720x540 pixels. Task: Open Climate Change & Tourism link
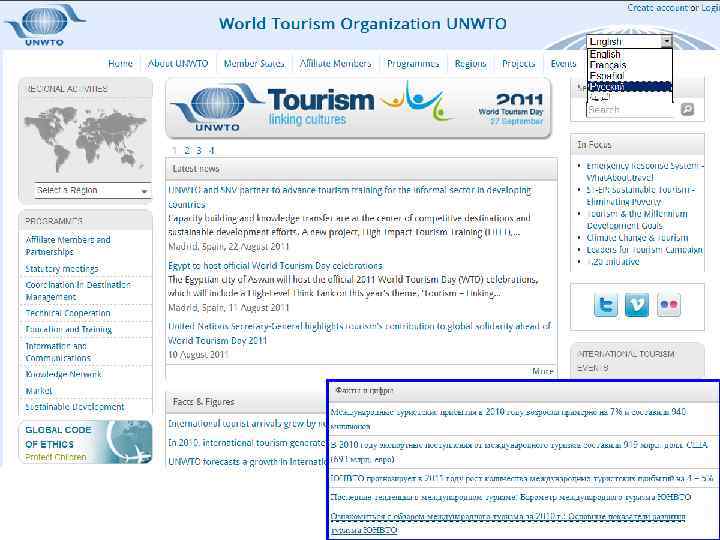(637, 238)
